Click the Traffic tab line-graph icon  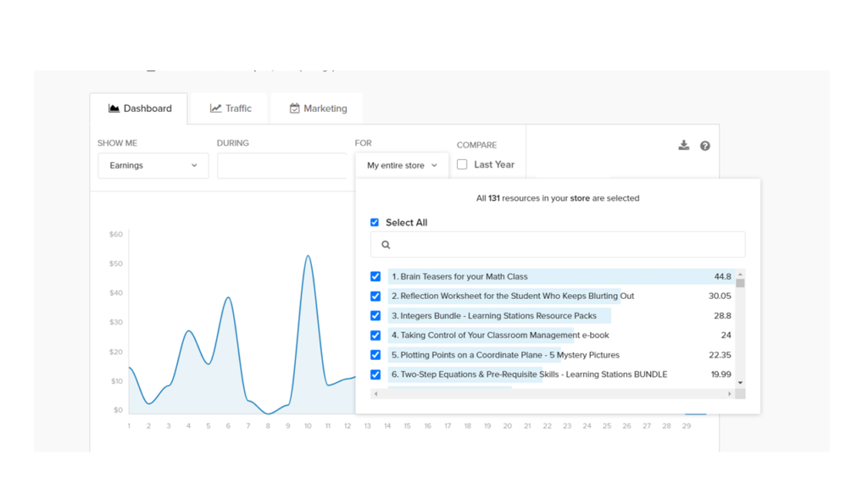216,108
